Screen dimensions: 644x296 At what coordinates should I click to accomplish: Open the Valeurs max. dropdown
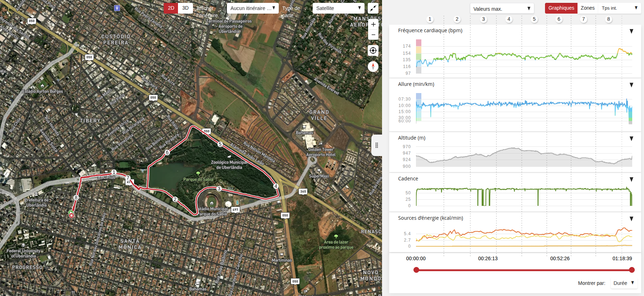point(502,9)
